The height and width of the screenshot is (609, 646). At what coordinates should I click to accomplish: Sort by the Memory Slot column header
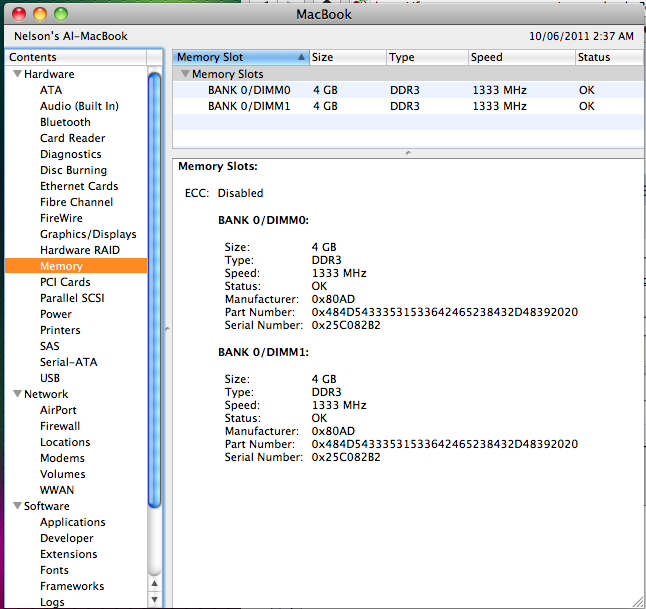click(x=241, y=57)
